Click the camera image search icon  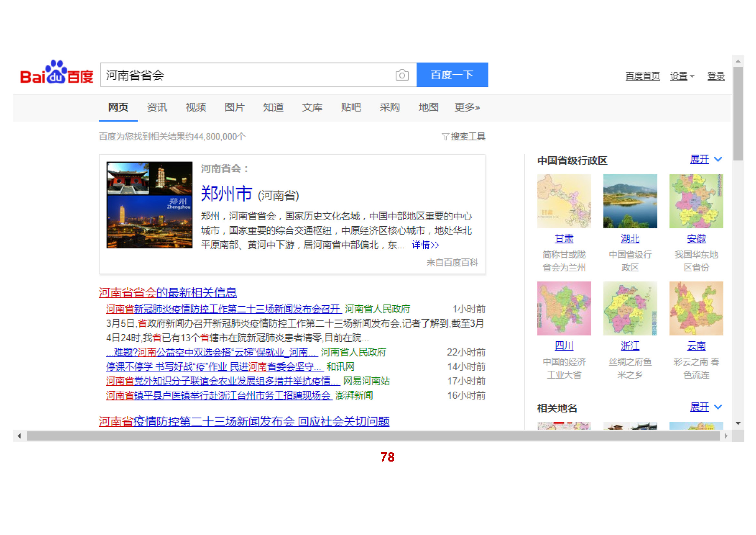tap(402, 75)
